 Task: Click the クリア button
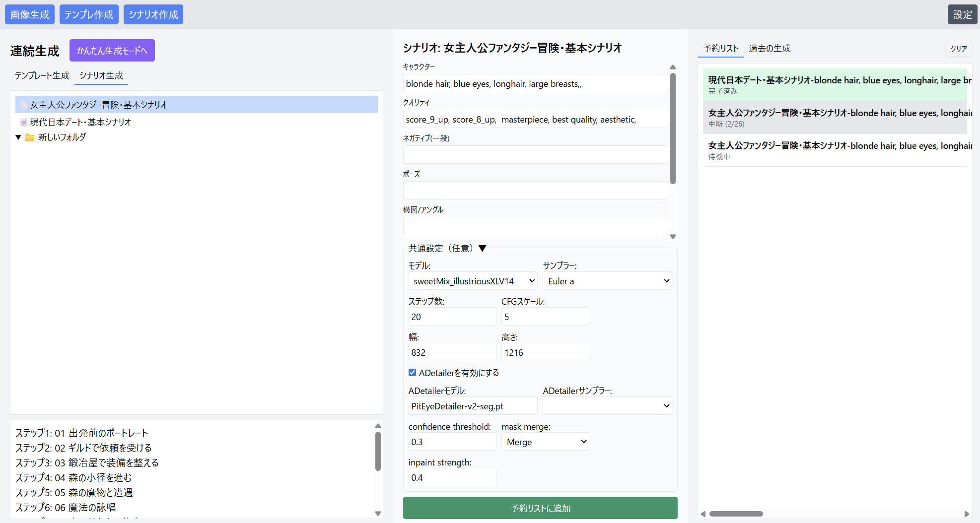point(959,49)
